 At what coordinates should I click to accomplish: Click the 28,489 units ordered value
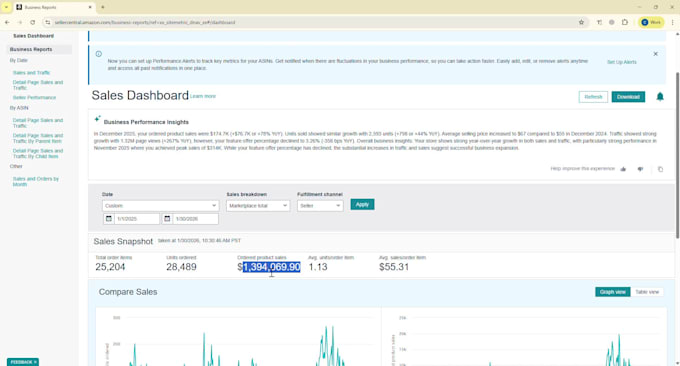[x=181, y=267]
